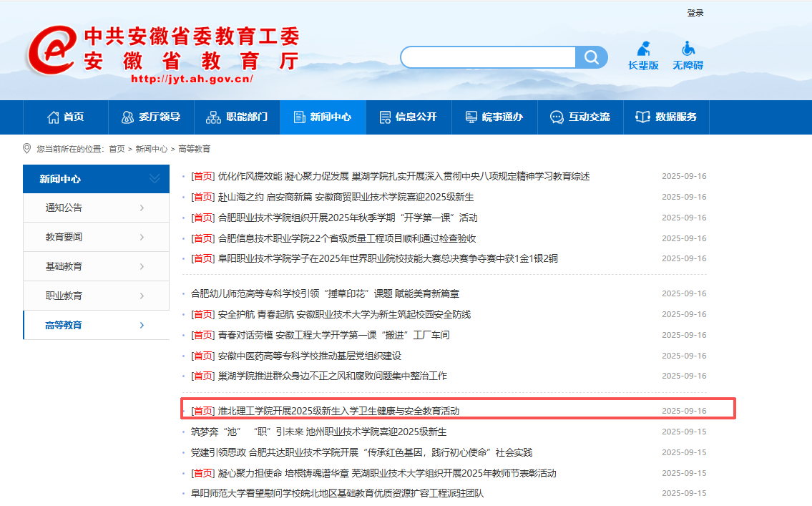
Task: Click 新闻中心 in the breadcrumb path
Action: coord(151,149)
